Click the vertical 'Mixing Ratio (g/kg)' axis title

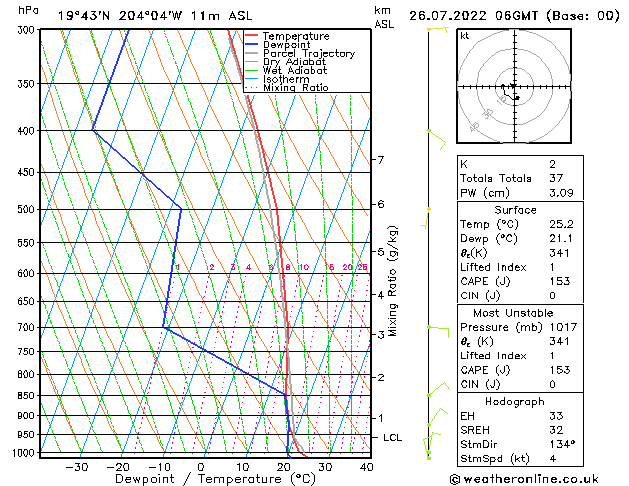[x=392, y=281]
